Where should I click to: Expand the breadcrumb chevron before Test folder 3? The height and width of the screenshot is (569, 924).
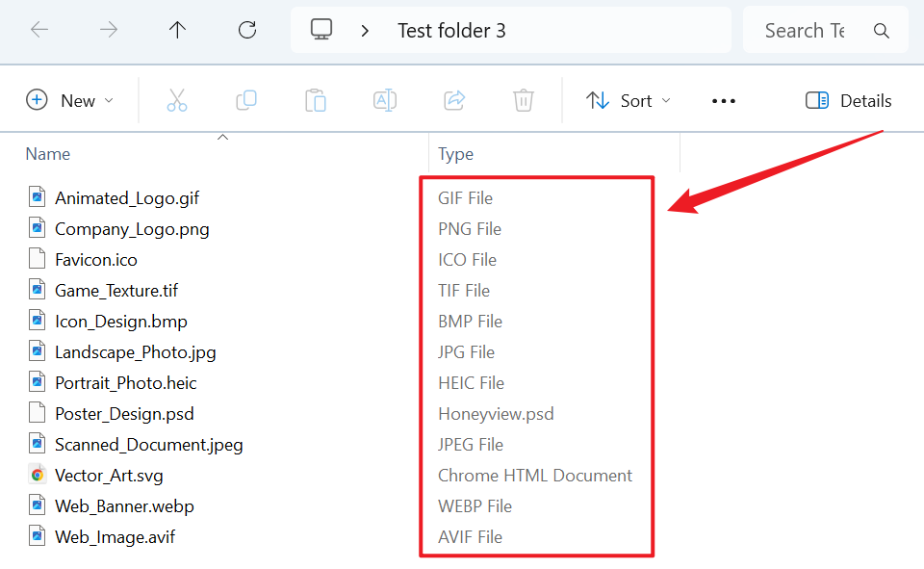(365, 30)
